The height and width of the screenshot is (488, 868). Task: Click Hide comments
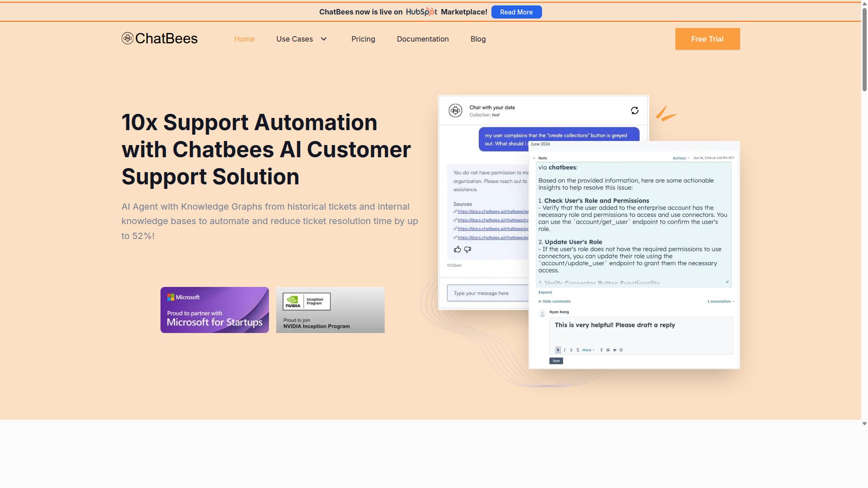(554, 301)
